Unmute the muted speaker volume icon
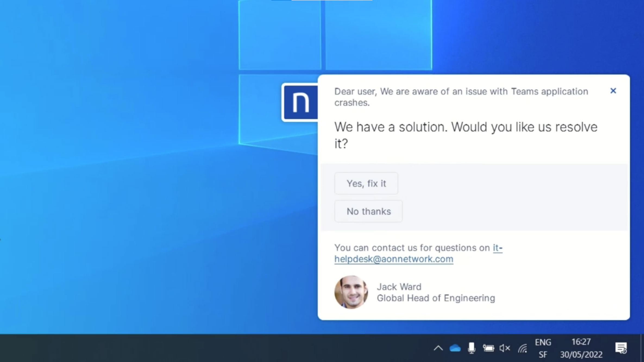Screen dimensions: 644x362 click(x=505, y=348)
